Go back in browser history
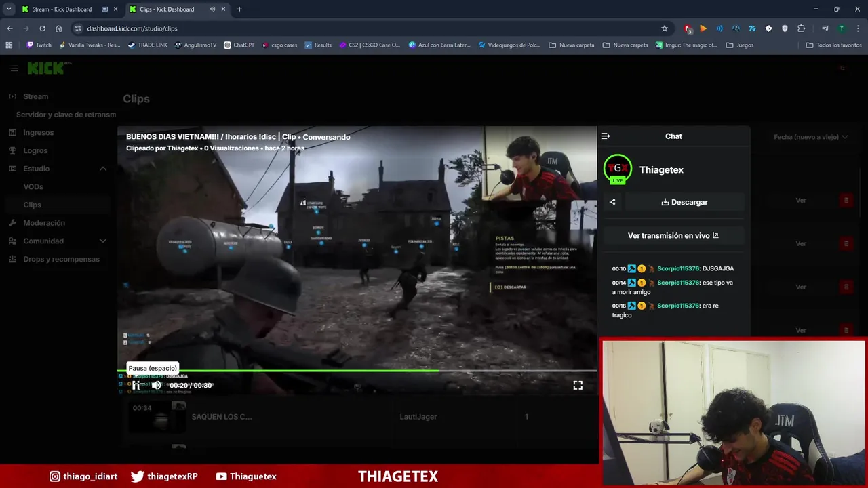Viewport: 868px width, 488px height. coord(9,28)
